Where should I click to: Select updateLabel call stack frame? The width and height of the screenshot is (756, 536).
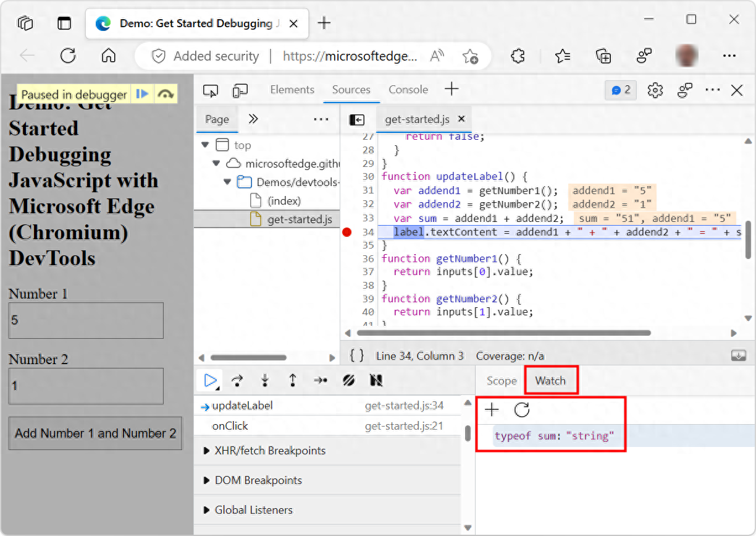pos(328,406)
